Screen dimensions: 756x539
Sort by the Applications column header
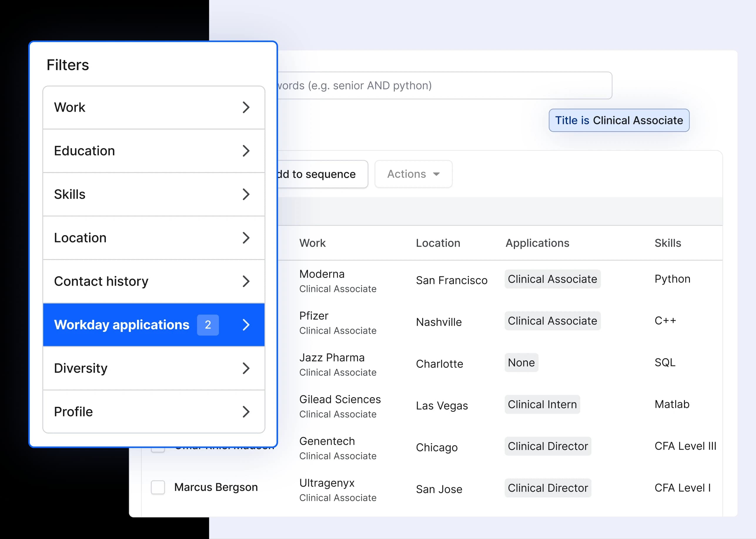click(x=537, y=243)
